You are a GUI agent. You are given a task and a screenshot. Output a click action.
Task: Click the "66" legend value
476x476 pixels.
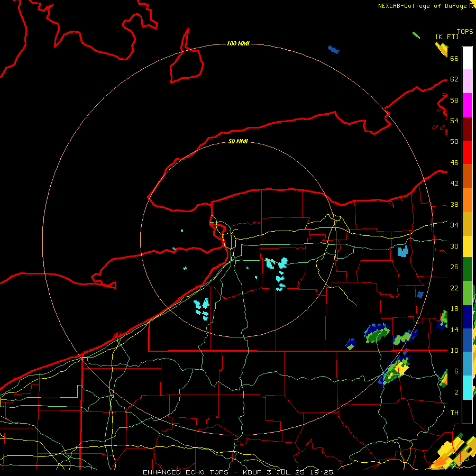click(454, 59)
